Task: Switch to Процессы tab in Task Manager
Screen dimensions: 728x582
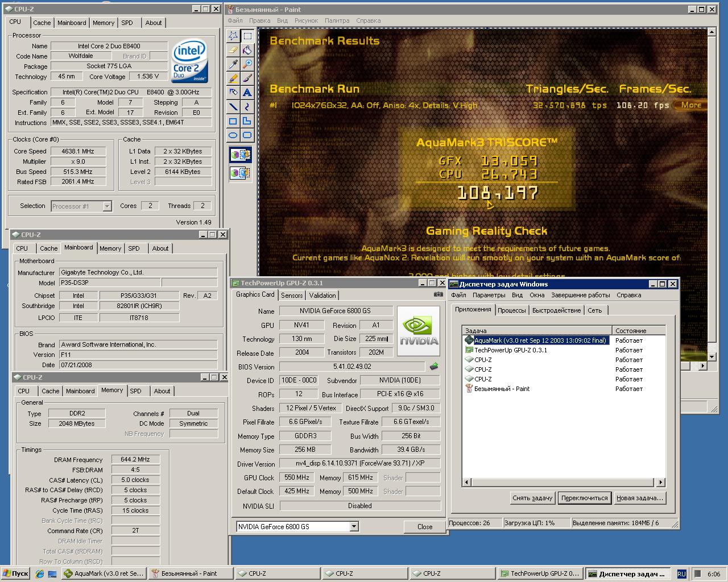Action: click(x=512, y=310)
